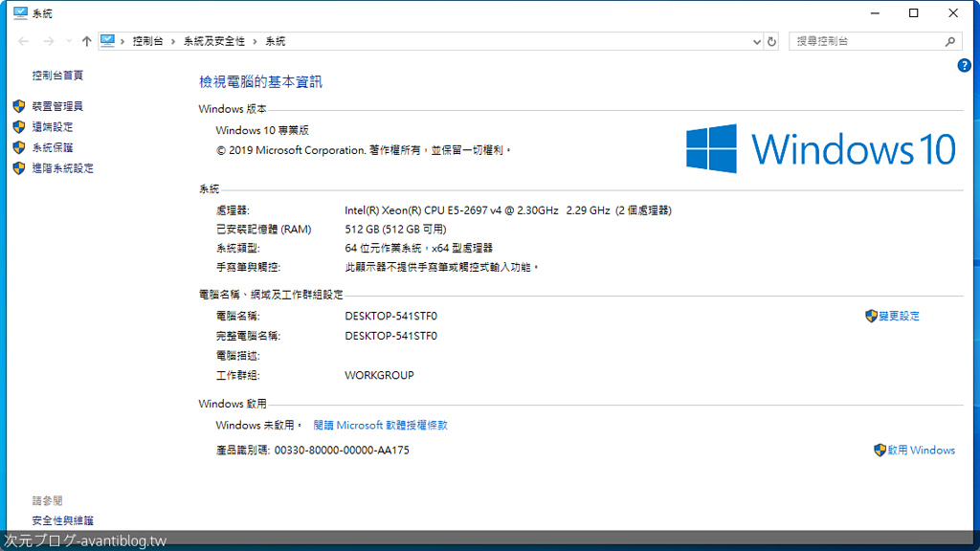The image size is (980, 551).
Task: Open 控制台首頁 in the sidebar
Action: click(x=57, y=76)
